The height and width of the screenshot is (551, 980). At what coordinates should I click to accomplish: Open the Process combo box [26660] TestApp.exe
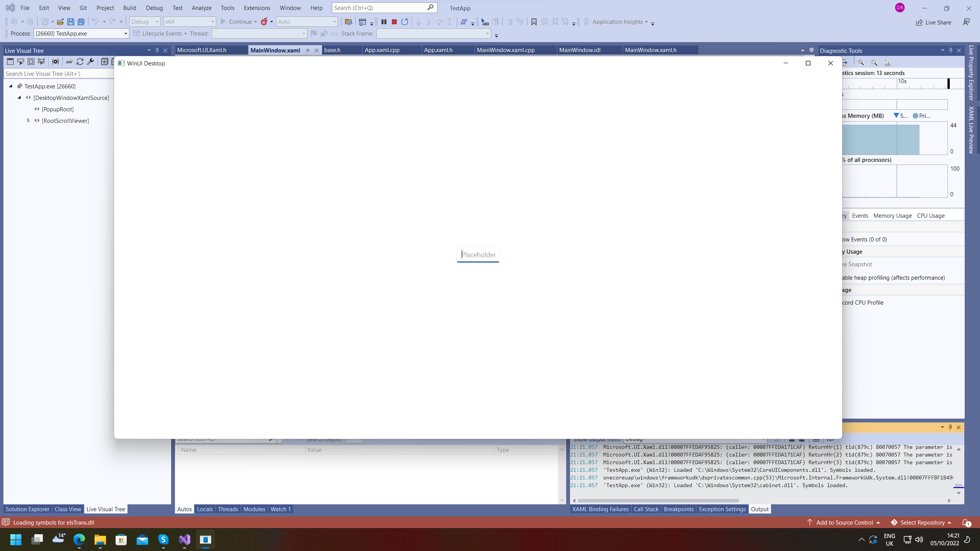coord(82,34)
